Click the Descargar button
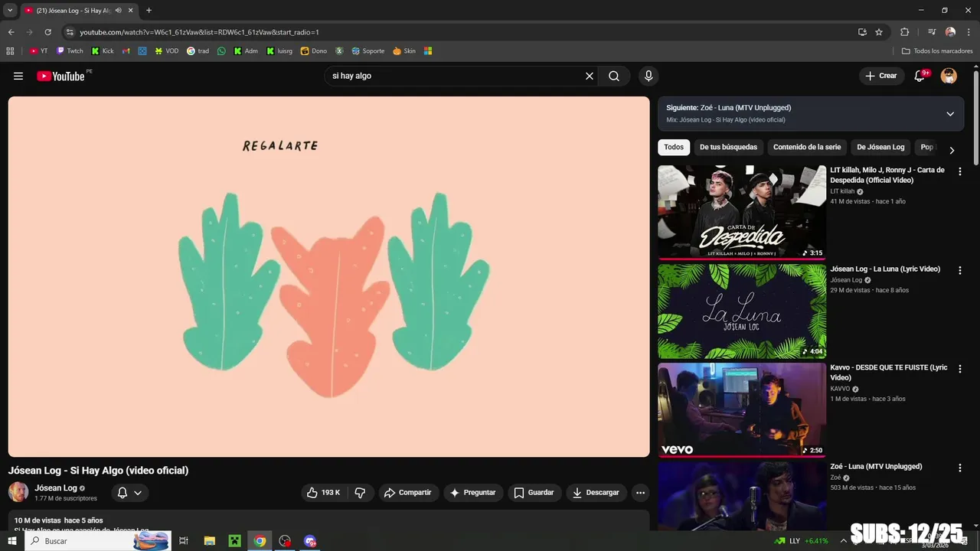980x551 pixels. tap(596, 493)
